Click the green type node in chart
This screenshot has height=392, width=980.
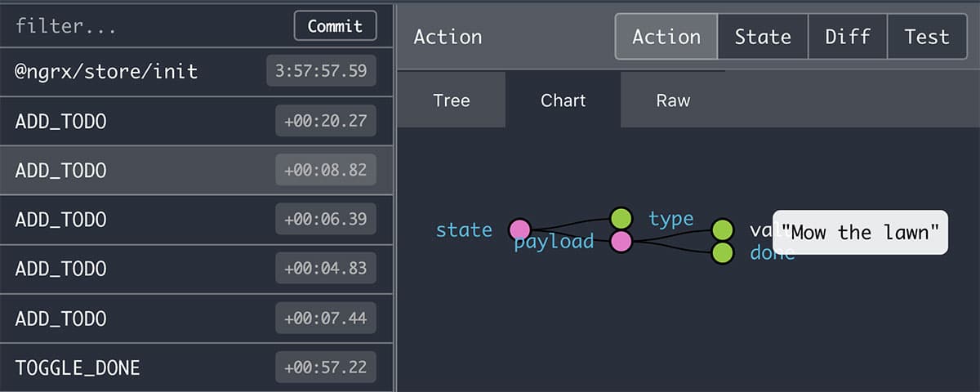pyautogui.click(x=621, y=218)
